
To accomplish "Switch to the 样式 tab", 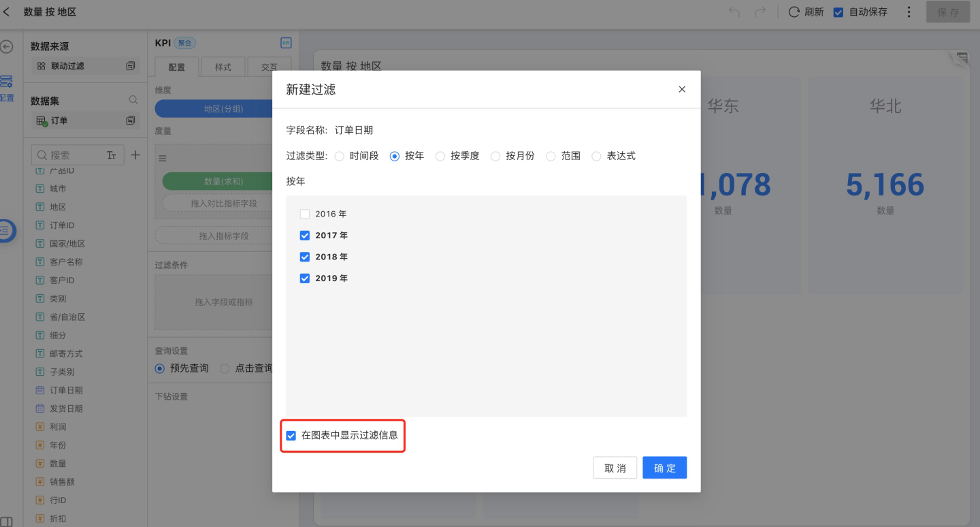I will [223, 67].
